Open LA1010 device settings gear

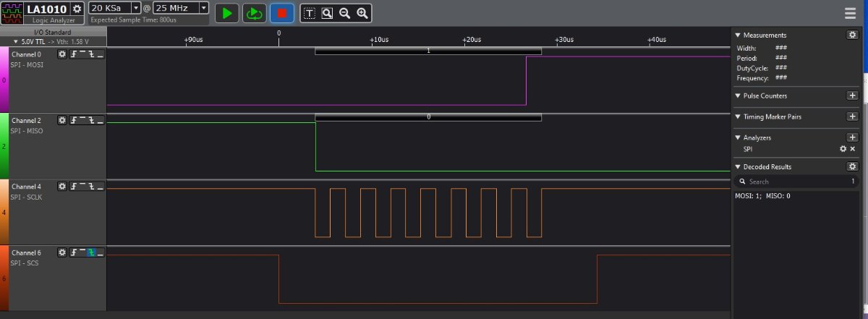[77, 9]
